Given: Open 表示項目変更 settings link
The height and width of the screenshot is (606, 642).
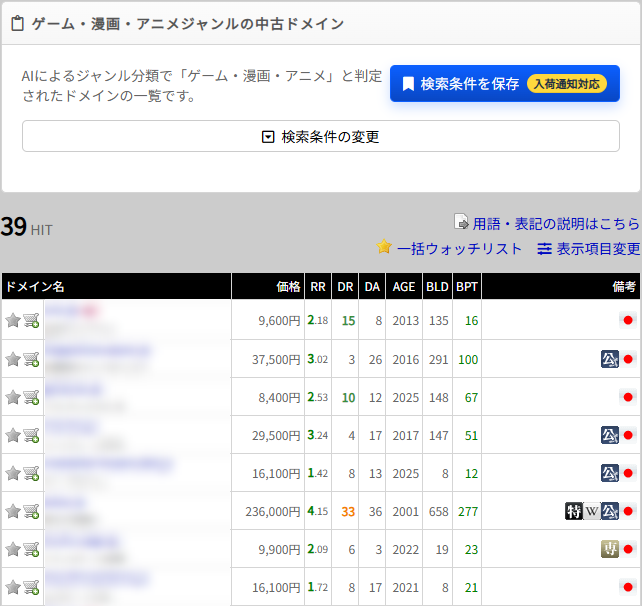Looking at the screenshot, I should 598,249.
